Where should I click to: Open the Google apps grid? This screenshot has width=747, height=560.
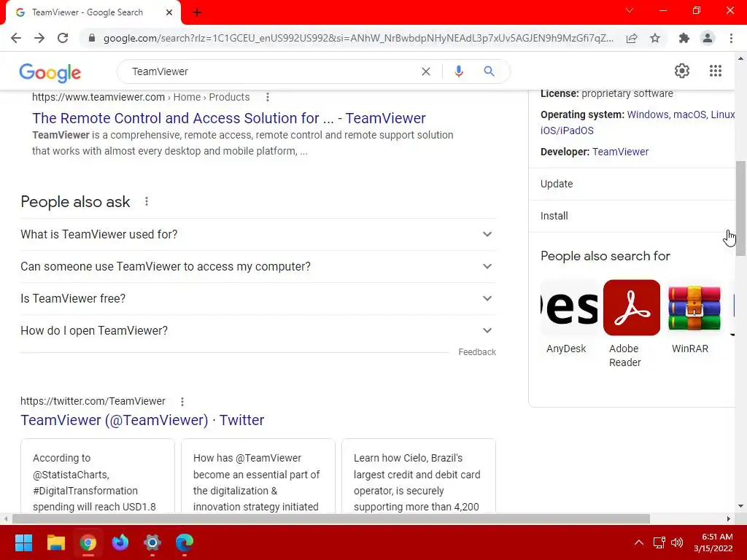click(x=716, y=71)
